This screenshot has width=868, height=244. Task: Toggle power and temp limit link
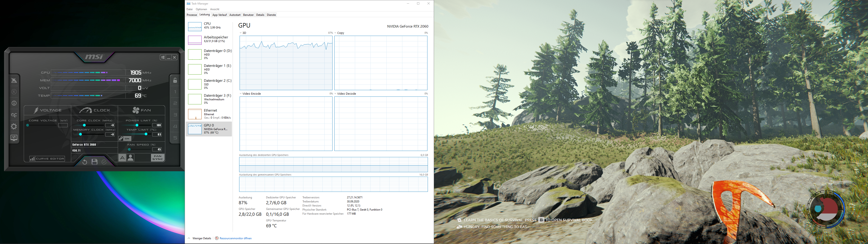click(121, 138)
